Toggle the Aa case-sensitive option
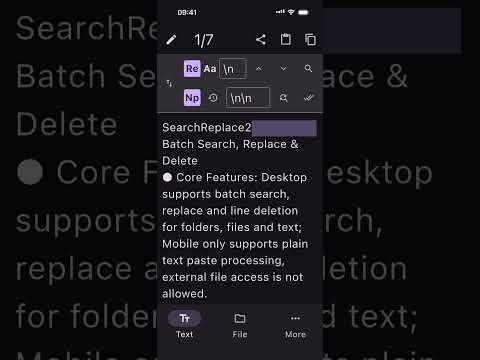Image resolution: width=480 pixels, height=360 pixels. pos(210,69)
